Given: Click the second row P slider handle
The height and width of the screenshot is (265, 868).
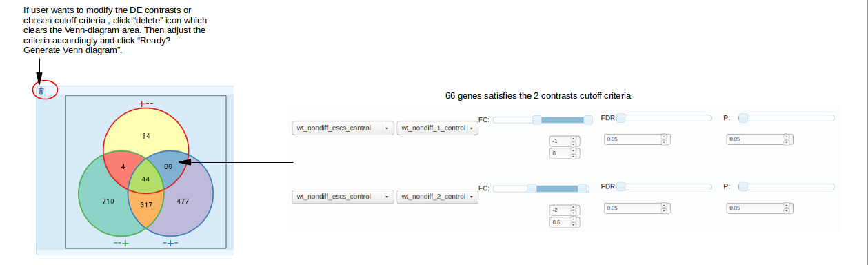Looking at the screenshot, I should click(743, 186).
